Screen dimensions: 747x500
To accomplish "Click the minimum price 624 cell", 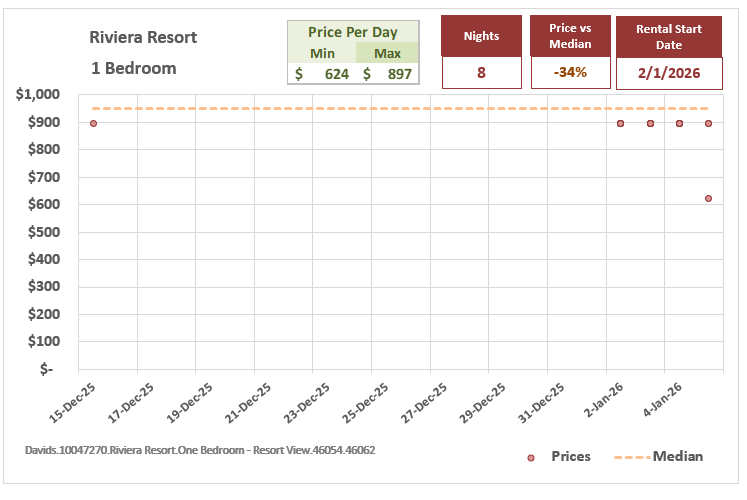I will coord(322,74).
